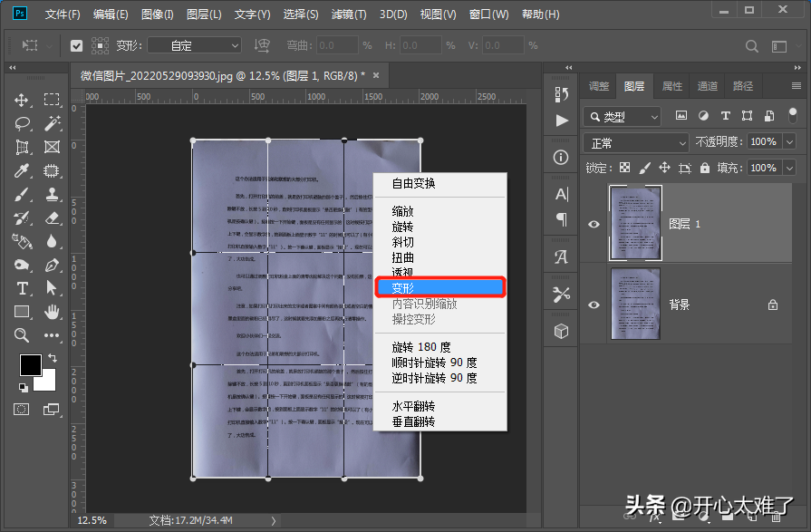Screen dimensions: 811x532
Task: Open the History panel icon
Action: pyautogui.click(x=561, y=94)
